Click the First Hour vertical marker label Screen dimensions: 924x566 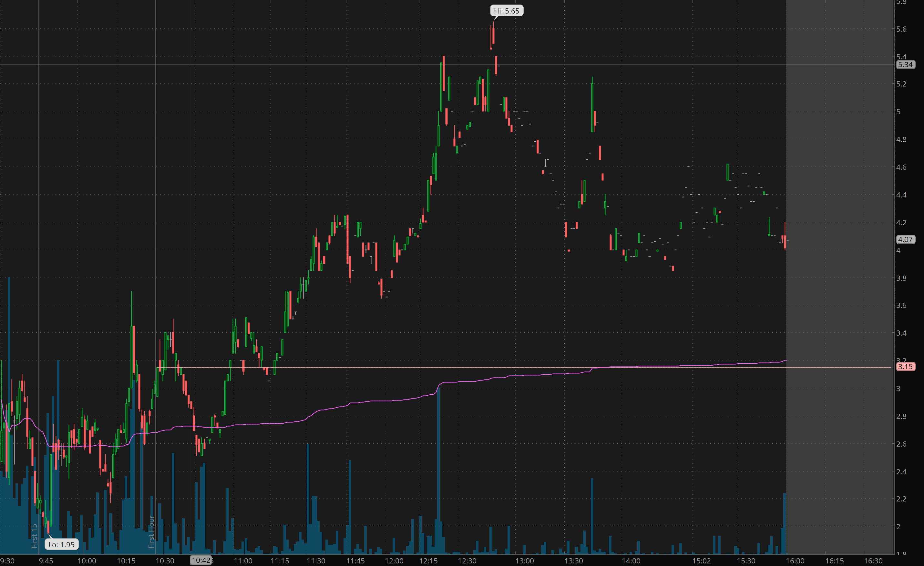click(151, 531)
